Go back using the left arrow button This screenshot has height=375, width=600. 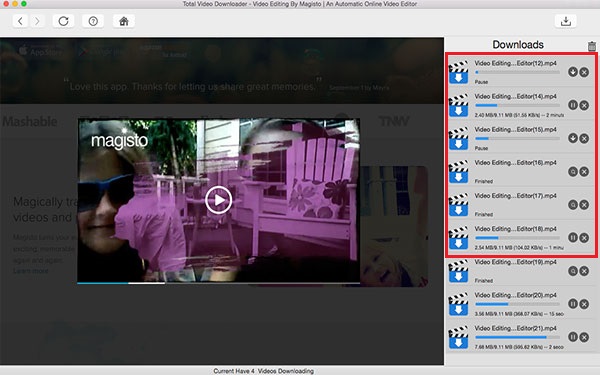coord(20,21)
